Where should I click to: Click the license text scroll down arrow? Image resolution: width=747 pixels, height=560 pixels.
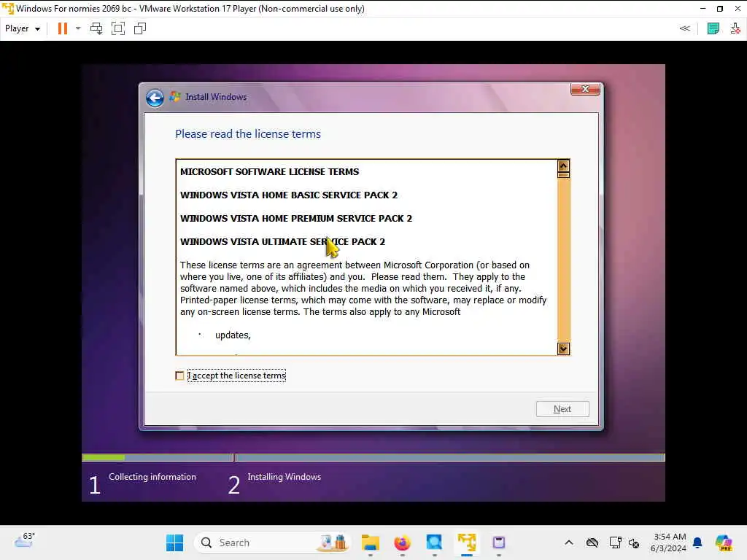[563, 349]
